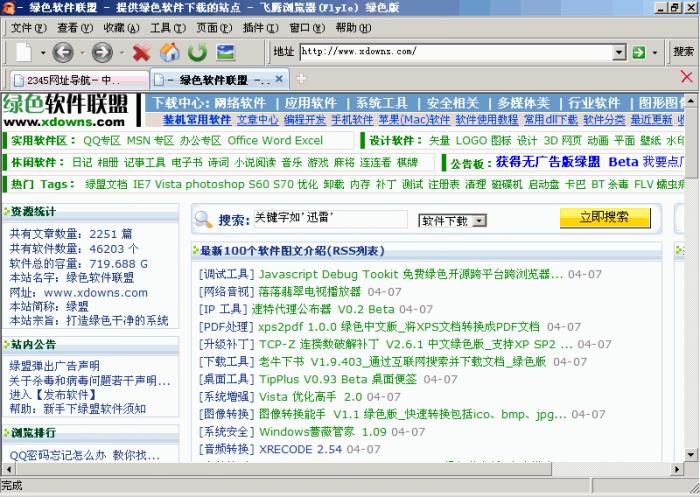
Task: Open the TipPlus V0.93 Beta entry
Action: (x=338, y=379)
